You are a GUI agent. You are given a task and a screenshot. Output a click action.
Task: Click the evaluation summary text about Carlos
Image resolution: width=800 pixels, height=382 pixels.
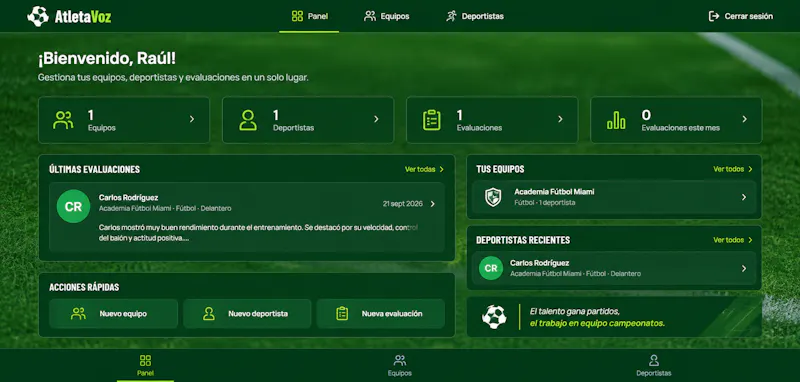258,233
